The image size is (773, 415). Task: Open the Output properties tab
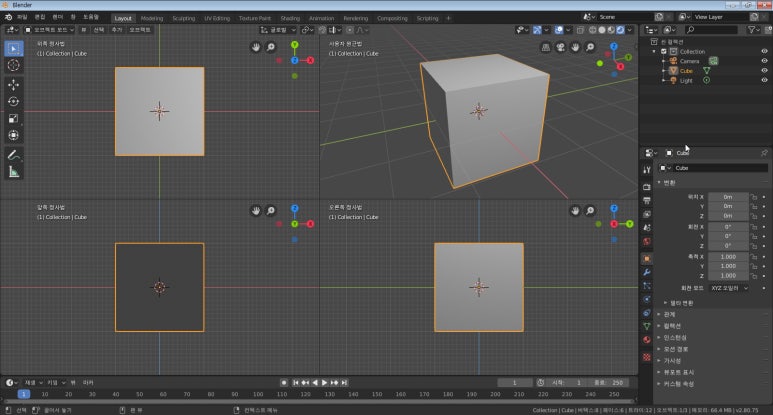click(x=647, y=201)
